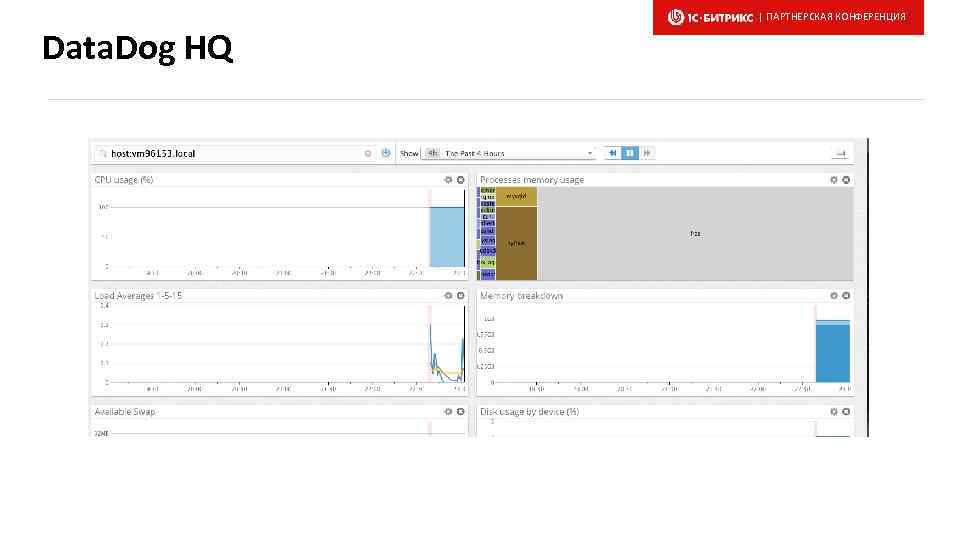The width and height of the screenshot is (960, 540).
Task: Click the 4h time badge
Action: tap(432, 153)
